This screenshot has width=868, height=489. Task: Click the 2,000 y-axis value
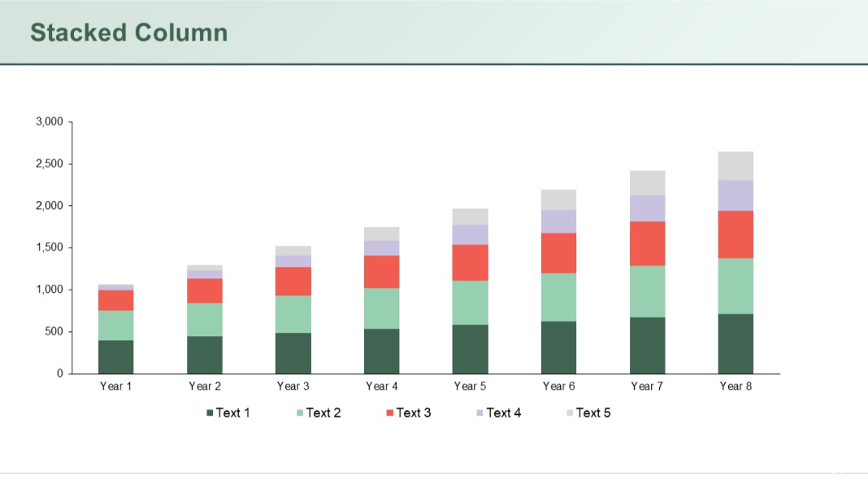[x=50, y=205]
